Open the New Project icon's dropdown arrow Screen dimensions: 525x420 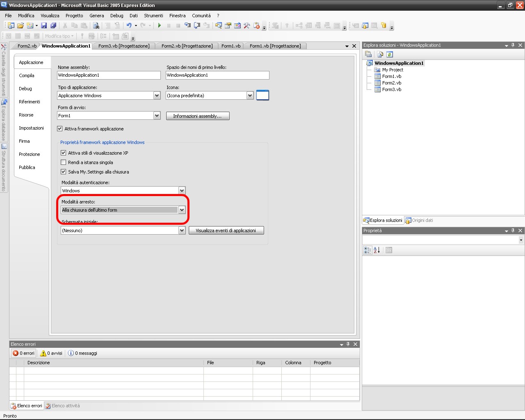(x=37, y=25)
